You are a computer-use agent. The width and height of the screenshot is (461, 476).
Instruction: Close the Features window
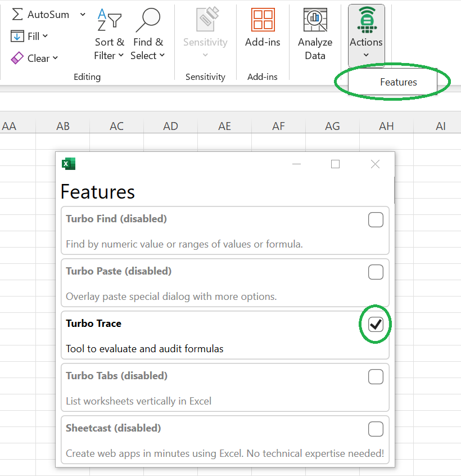[x=375, y=164]
